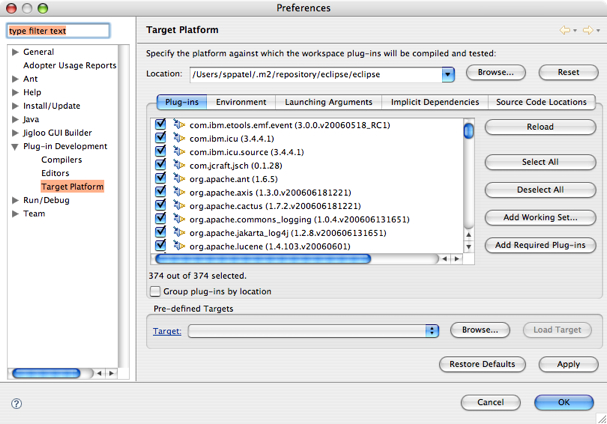Uncheck org.apache.commons_logging checkbox

[160, 218]
